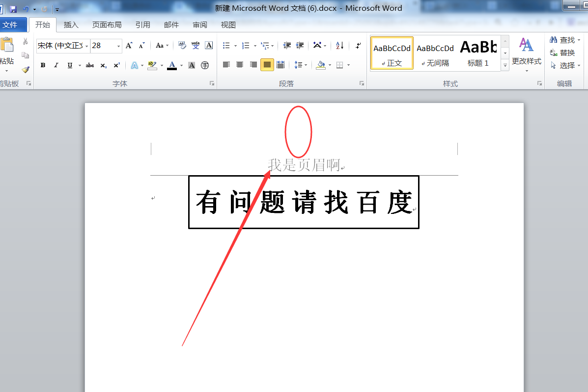Apply the text highlight color swatch
588x392 pixels.
tap(152, 66)
